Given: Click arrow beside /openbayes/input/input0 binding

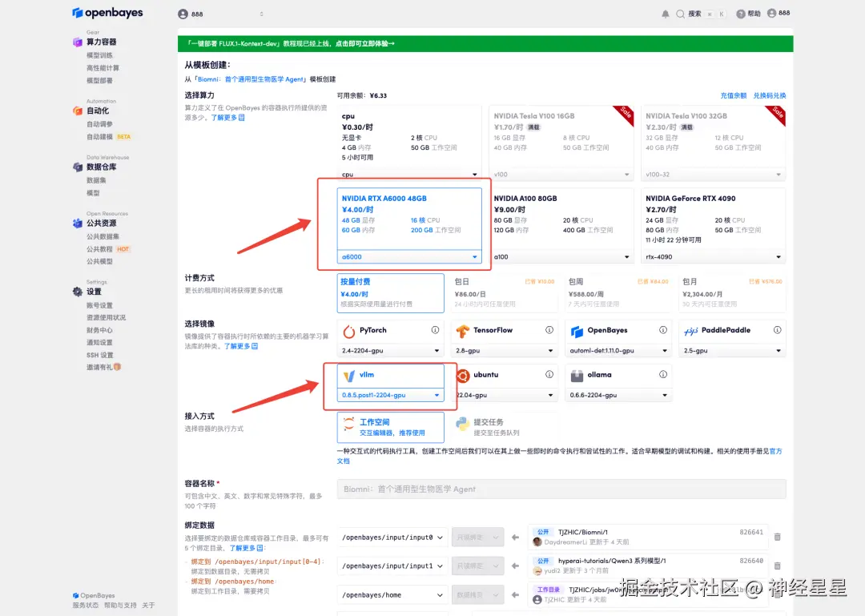Looking at the screenshot, I should tap(515, 537).
